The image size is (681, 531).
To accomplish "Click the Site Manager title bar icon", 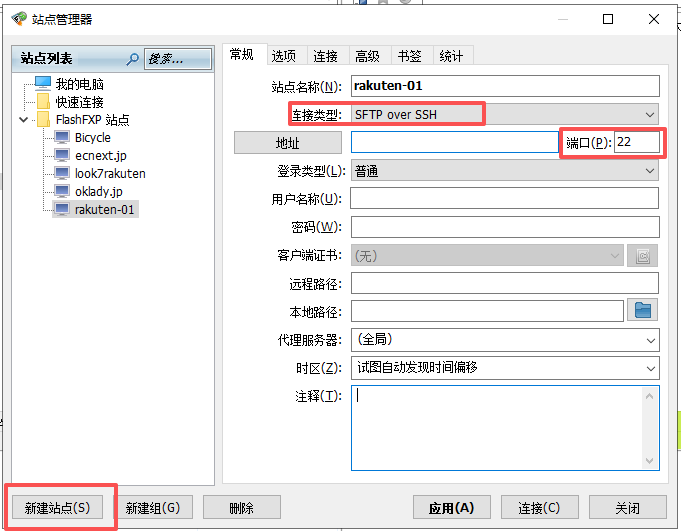I will point(19,19).
